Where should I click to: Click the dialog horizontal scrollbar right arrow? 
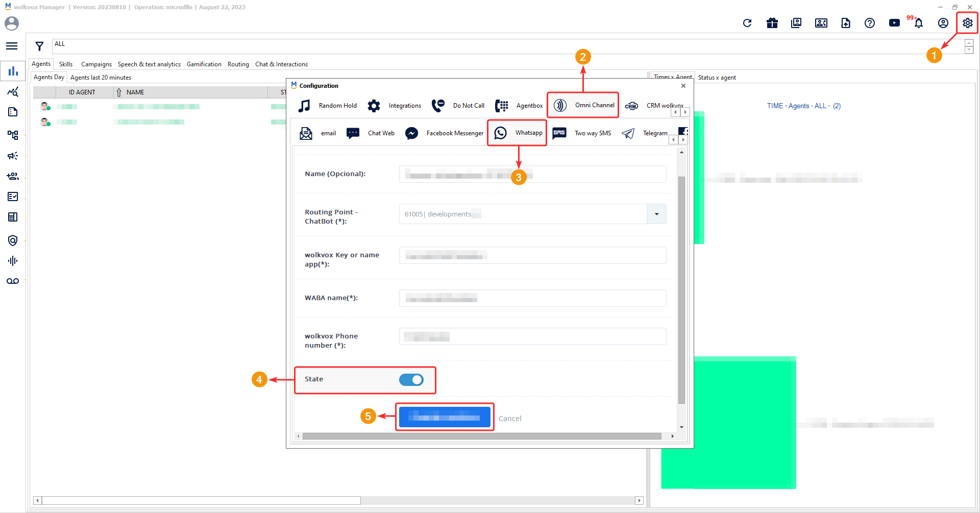[672, 436]
